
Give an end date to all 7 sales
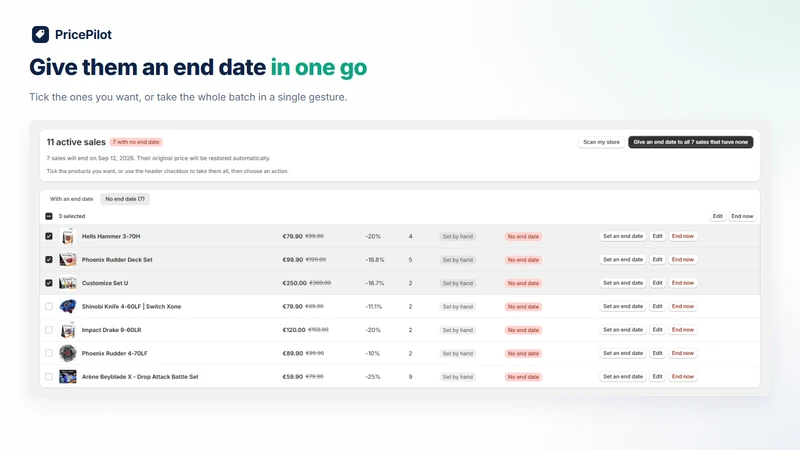[690, 142]
